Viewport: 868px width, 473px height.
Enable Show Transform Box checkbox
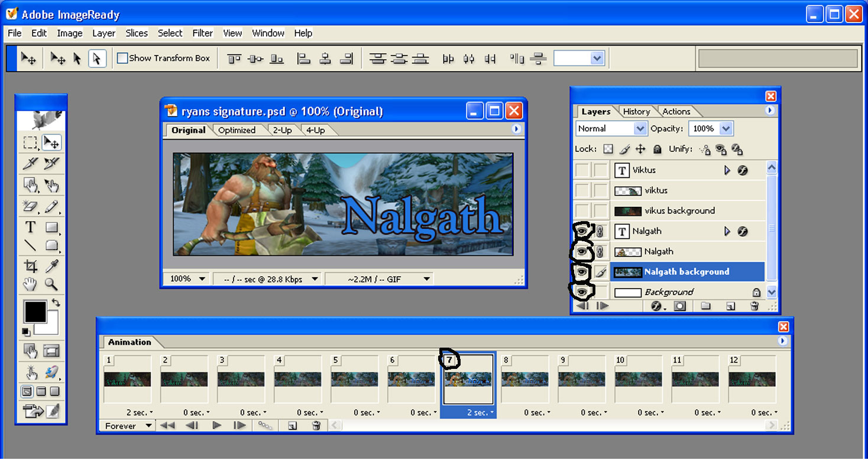pyautogui.click(x=122, y=58)
